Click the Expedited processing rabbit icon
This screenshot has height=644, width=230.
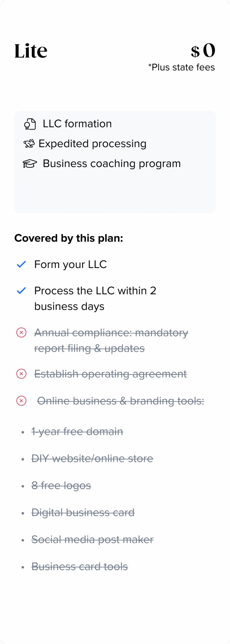tap(29, 144)
